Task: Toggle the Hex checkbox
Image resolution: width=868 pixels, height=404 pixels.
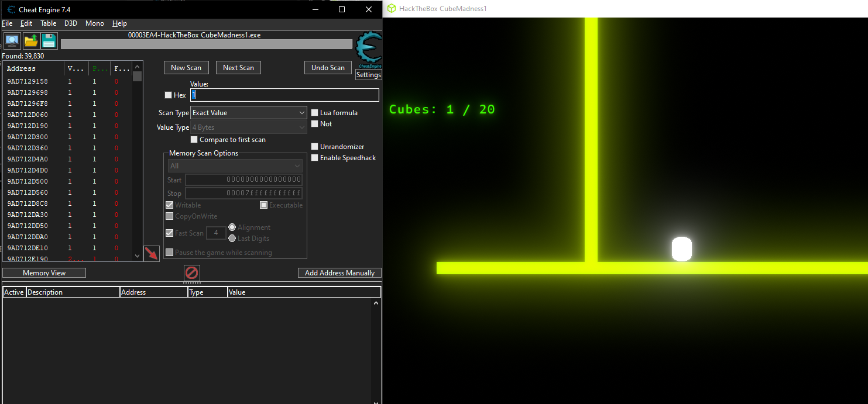Action: click(169, 95)
